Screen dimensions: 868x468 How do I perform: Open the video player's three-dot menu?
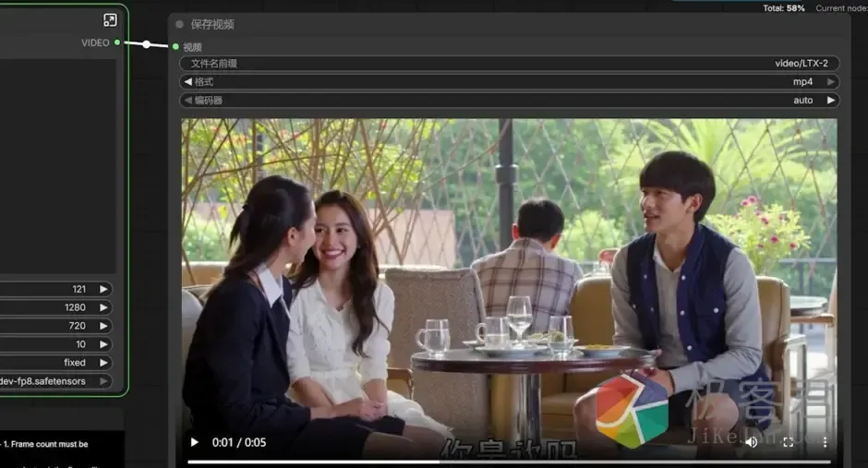tap(825, 442)
